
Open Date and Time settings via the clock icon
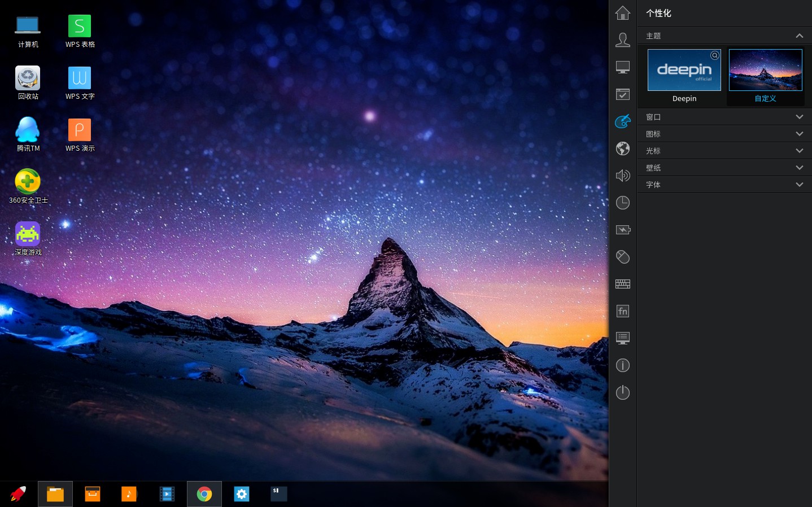click(x=622, y=203)
